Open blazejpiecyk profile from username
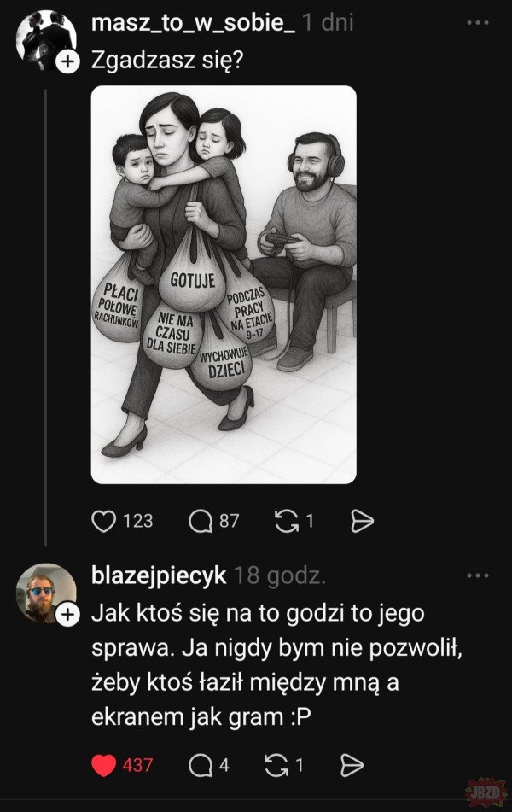The width and height of the screenshot is (512, 812). (x=159, y=575)
